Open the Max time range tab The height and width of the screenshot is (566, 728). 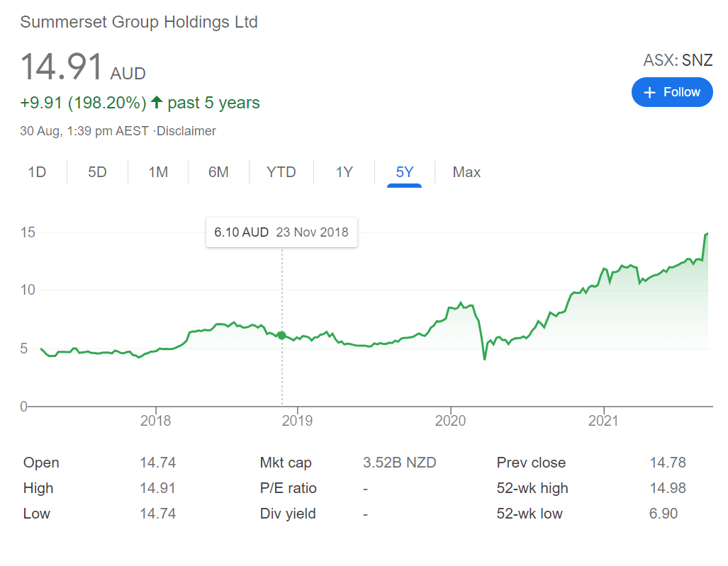coord(466,172)
